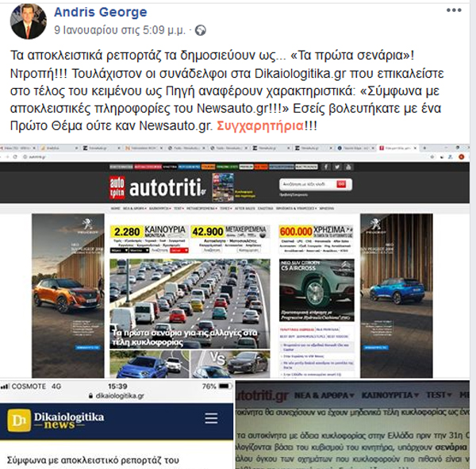Click the red autotriti logo badge

point(117,188)
